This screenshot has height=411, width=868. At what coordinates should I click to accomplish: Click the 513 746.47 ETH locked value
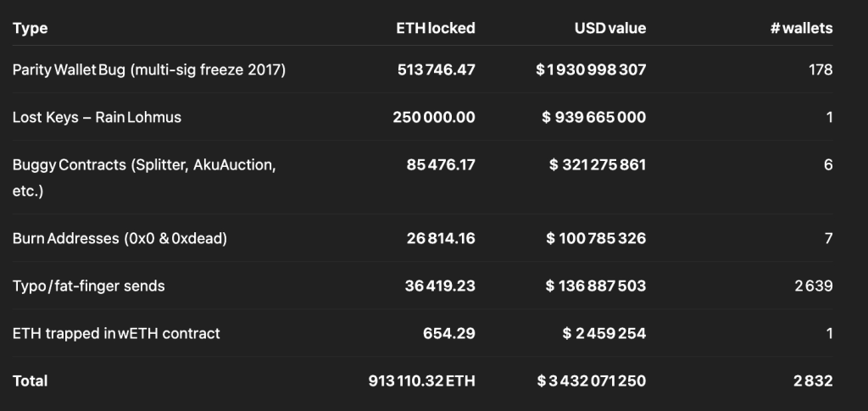436,69
